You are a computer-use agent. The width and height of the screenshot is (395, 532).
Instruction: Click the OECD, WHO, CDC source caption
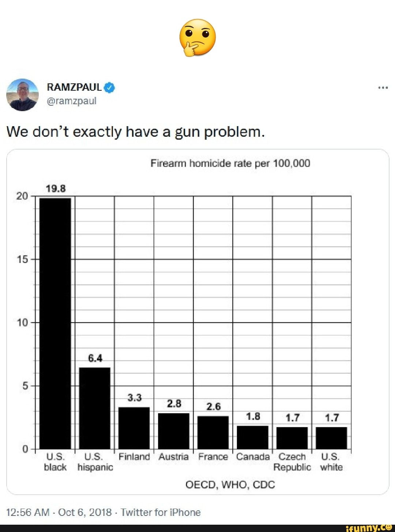tap(230, 484)
